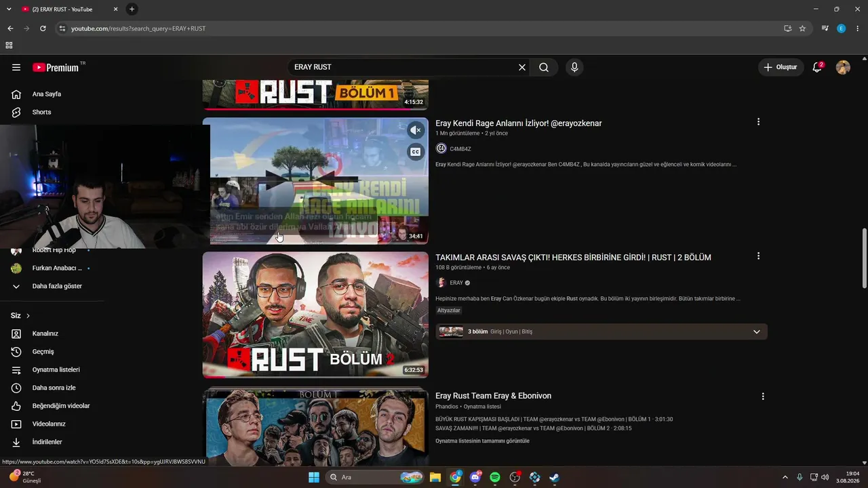This screenshot has height=488, width=868.
Task: Open Spotify from the taskbar
Action: coord(495,477)
